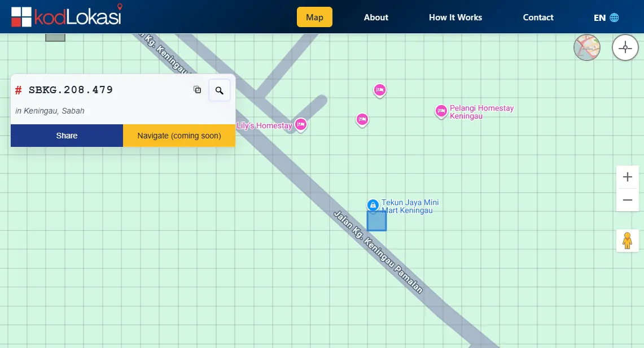Screen dimensions: 644x348
Task: Click the Tekun Jaya Mini Mart marker
Action: click(x=374, y=205)
